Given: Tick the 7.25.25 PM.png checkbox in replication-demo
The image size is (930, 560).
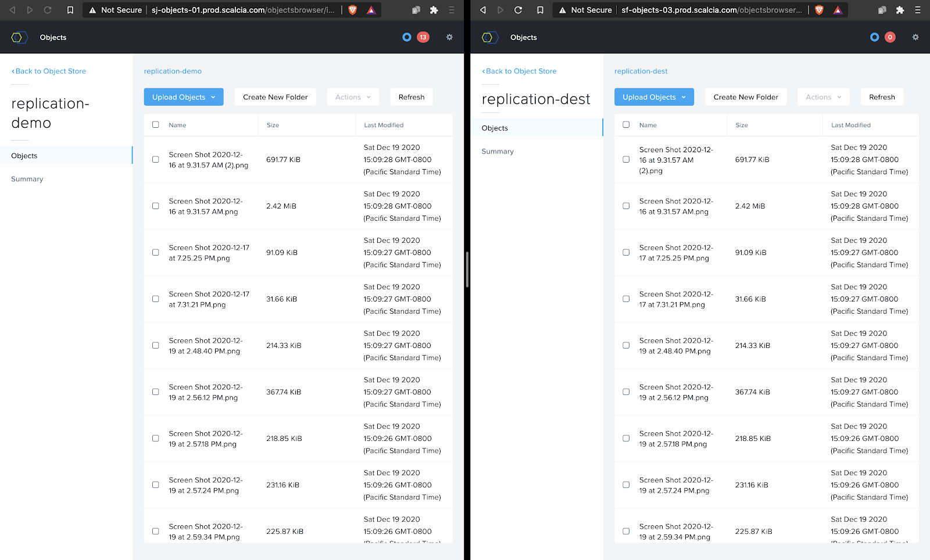Looking at the screenshot, I should pyautogui.click(x=155, y=252).
